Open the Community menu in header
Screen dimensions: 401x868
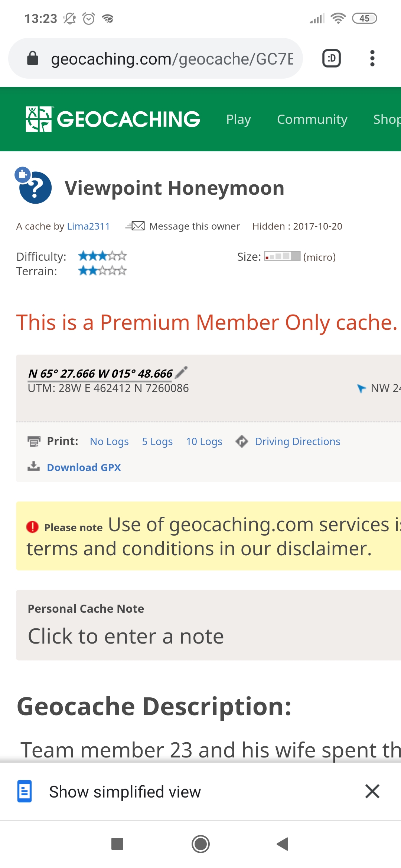pos(312,119)
